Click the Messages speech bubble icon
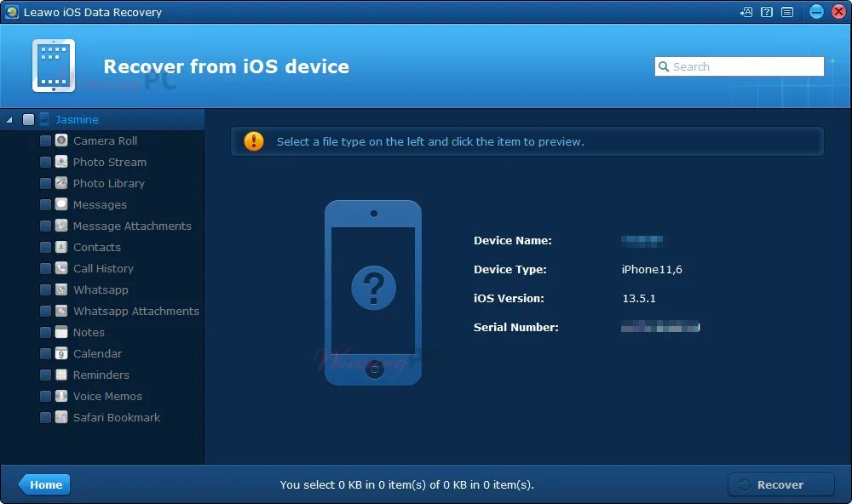Viewport: 852px width, 504px height. point(61,204)
